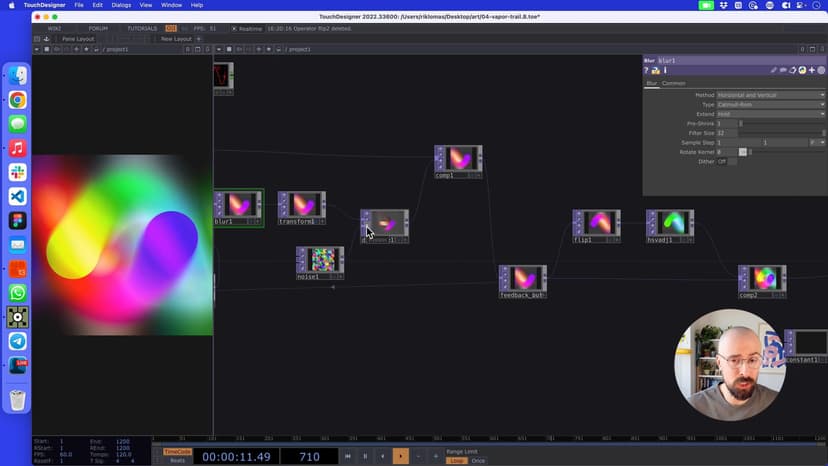Switch to the Common tab
828x466 pixels.
tap(673, 83)
